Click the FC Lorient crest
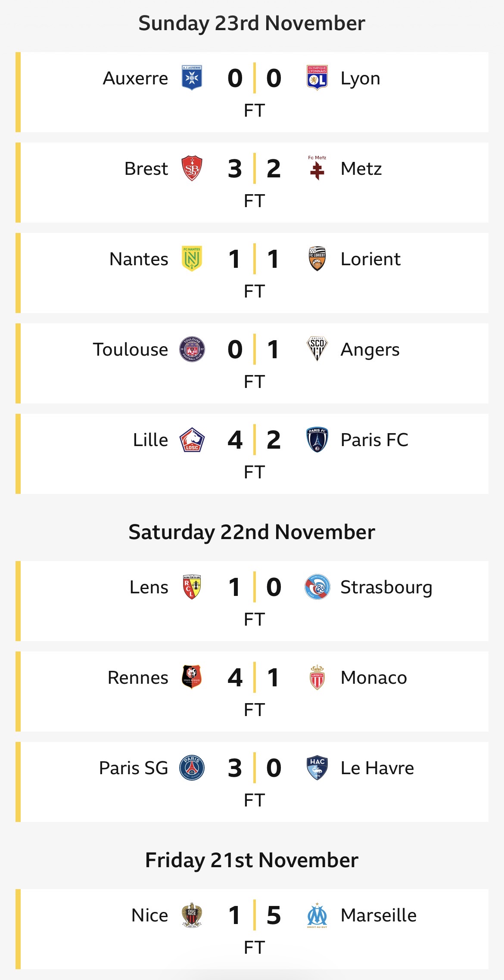This screenshot has width=504, height=980. pos(317,259)
